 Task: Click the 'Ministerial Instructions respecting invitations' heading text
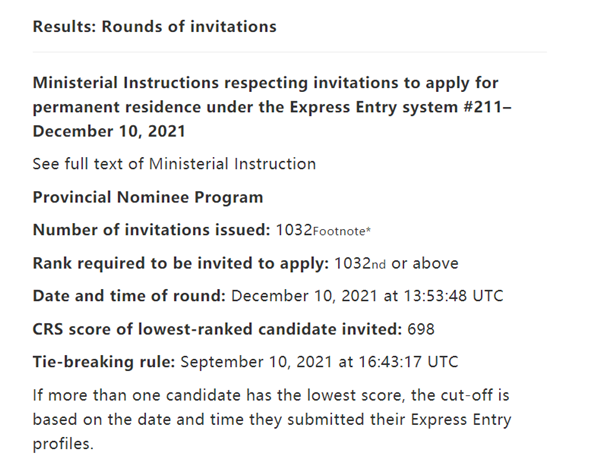[215, 83]
